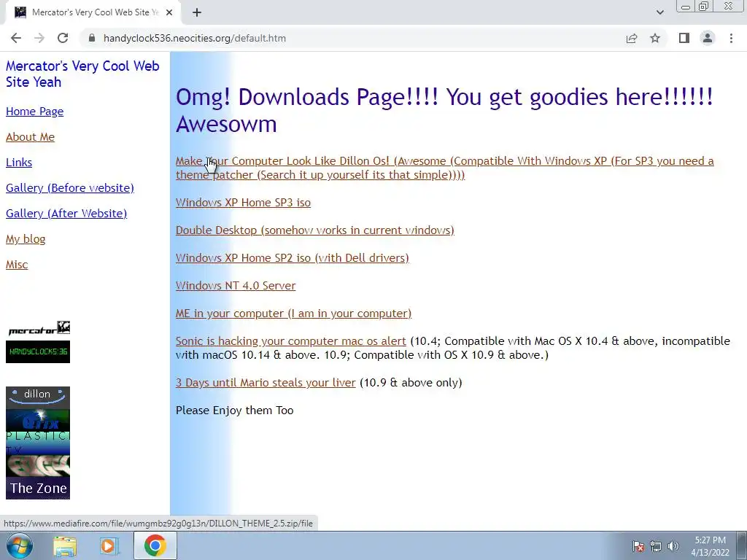Viewport: 747px width, 560px height.
Task: Visit the My blog link
Action: click(26, 239)
